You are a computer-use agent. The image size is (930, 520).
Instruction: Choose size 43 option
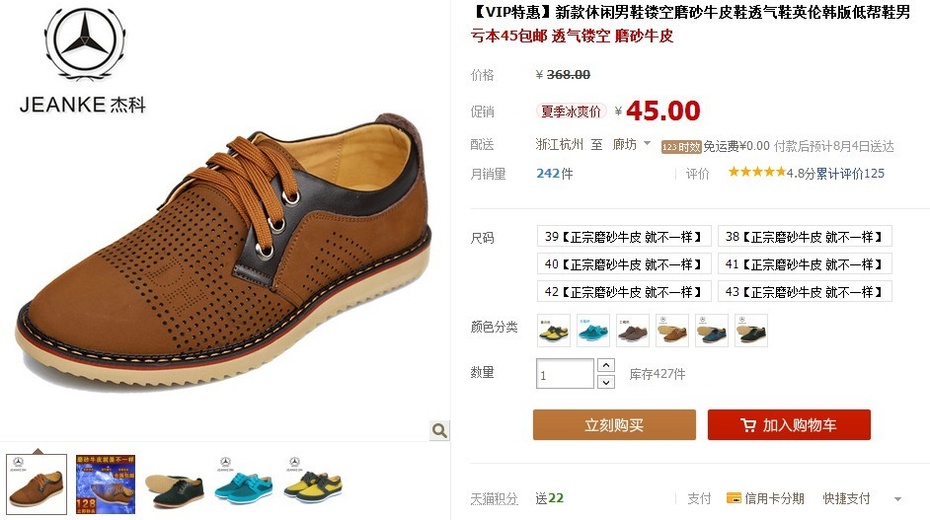pos(805,292)
